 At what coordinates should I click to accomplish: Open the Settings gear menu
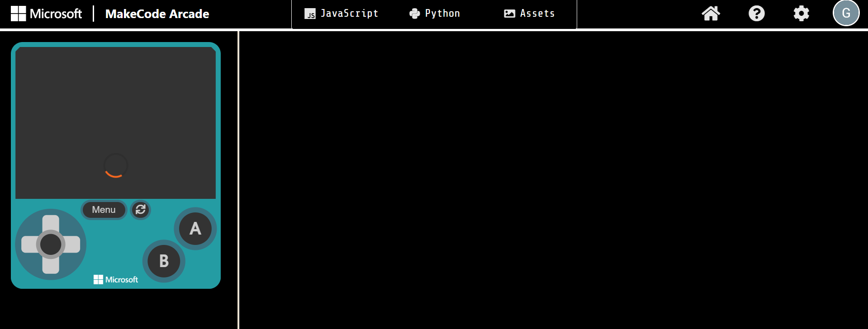point(801,14)
